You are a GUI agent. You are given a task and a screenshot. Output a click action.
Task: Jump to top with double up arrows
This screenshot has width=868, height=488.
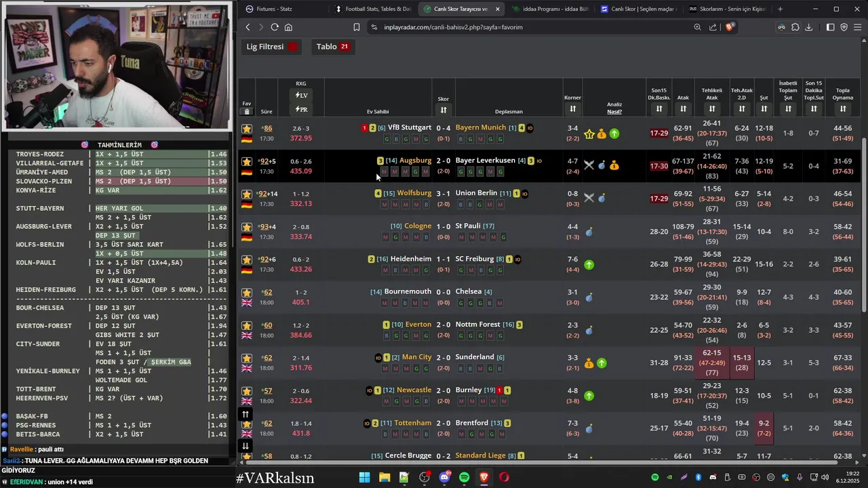246,414
